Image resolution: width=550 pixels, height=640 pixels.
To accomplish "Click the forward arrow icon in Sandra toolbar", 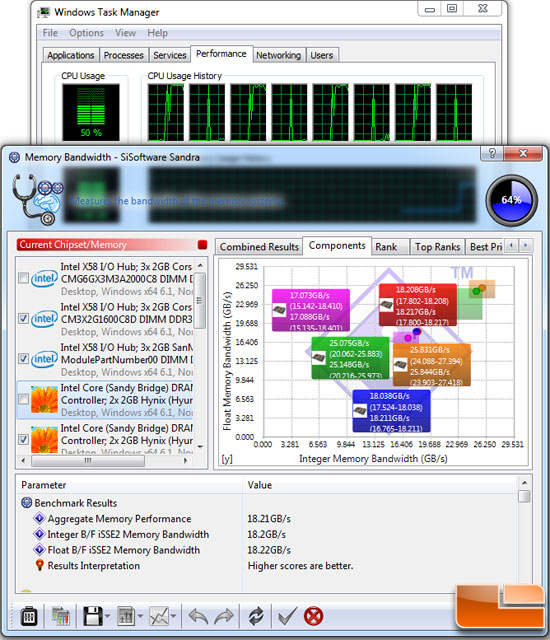I will (224, 616).
